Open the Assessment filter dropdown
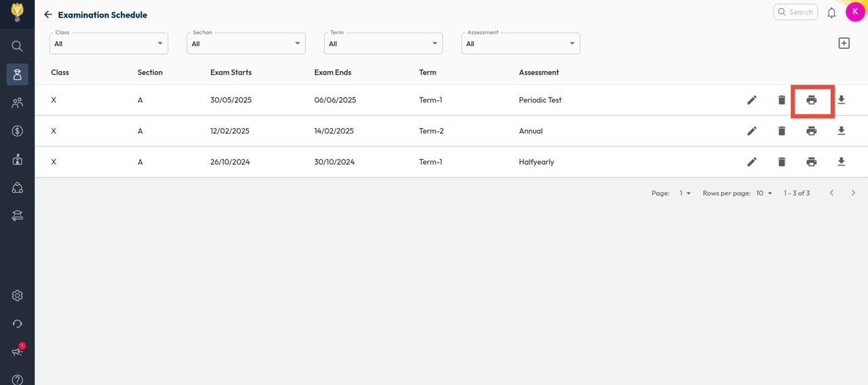868x385 pixels. pos(520,43)
